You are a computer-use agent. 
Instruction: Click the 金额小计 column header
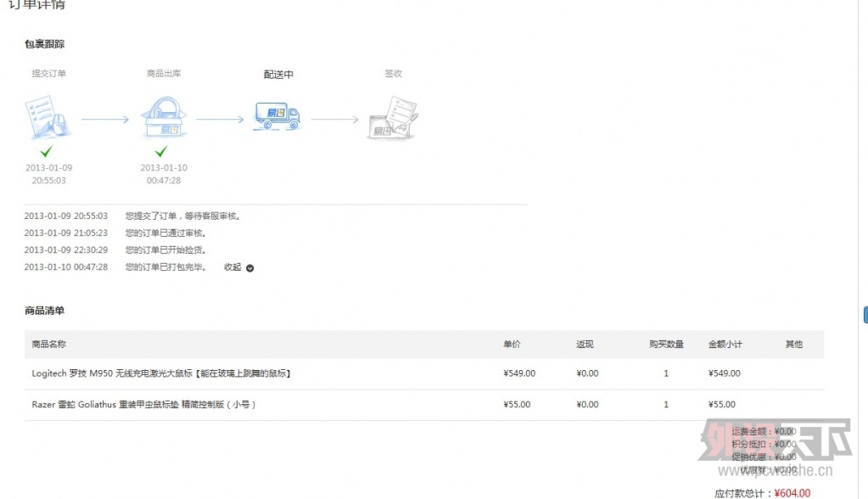coord(725,344)
